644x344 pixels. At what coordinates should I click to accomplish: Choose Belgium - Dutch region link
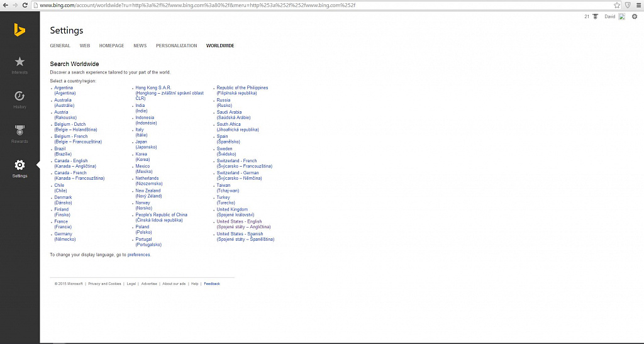[x=75, y=127]
